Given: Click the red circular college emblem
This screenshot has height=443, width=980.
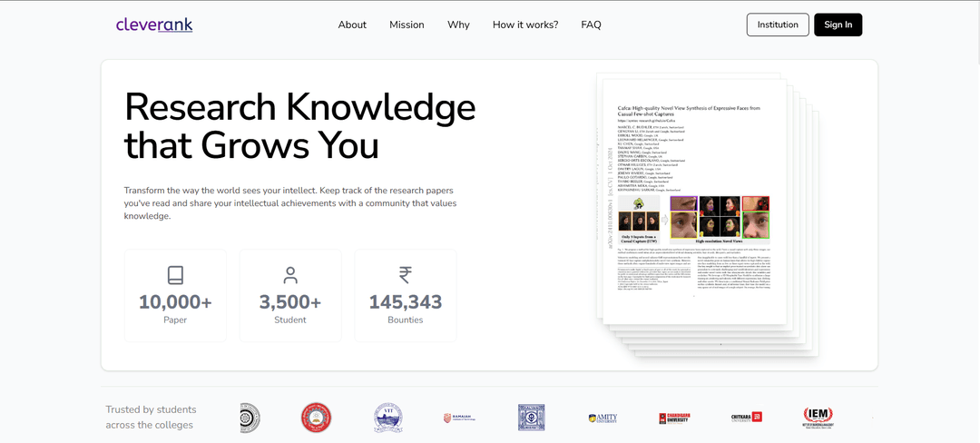Looking at the screenshot, I should 316,418.
